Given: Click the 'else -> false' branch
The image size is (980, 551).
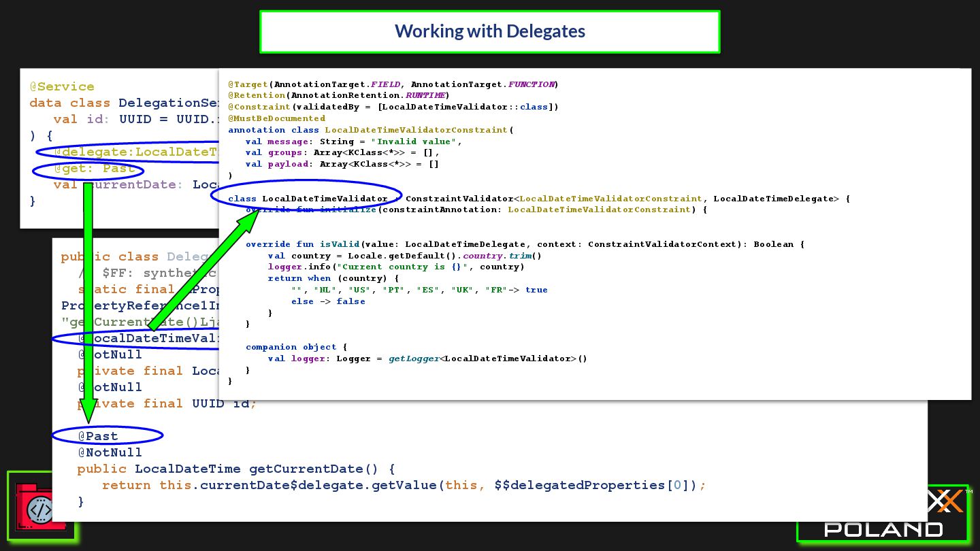Looking at the screenshot, I should tap(328, 301).
